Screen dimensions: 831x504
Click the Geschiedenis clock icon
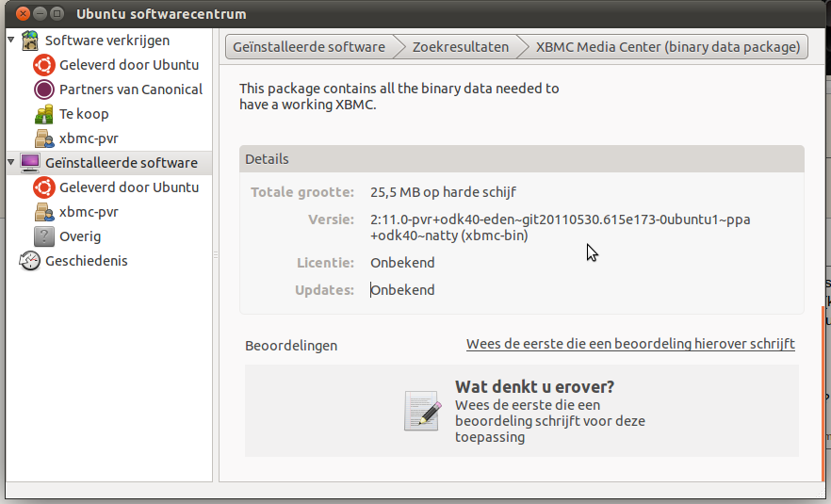[x=30, y=261]
